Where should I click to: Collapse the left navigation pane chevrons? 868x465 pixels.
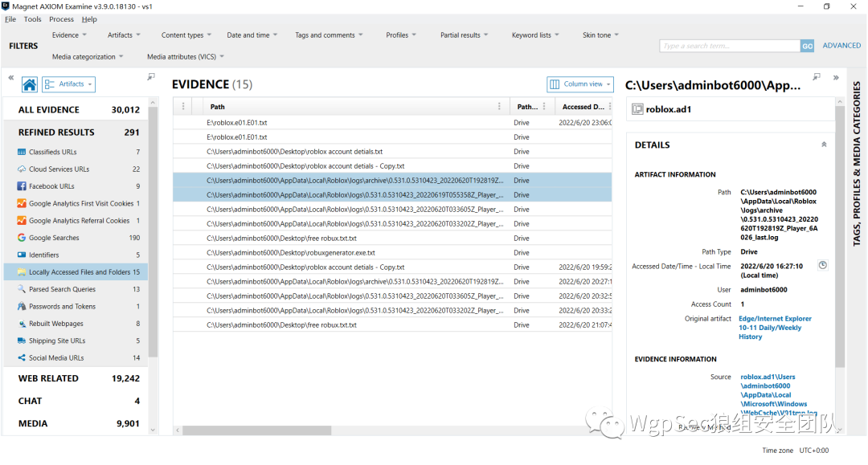(11, 78)
